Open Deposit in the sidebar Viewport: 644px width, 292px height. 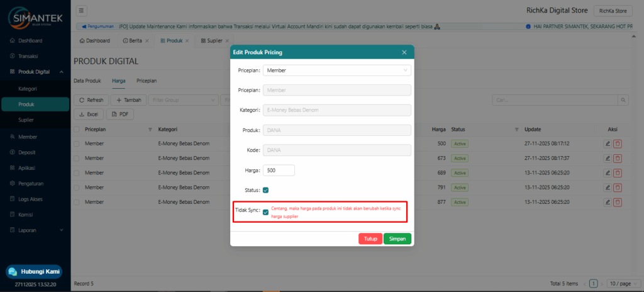[x=28, y=152]
